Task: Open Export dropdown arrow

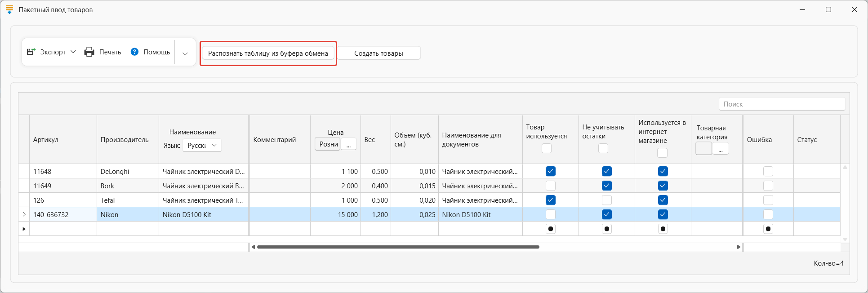Action: [73, 52]
